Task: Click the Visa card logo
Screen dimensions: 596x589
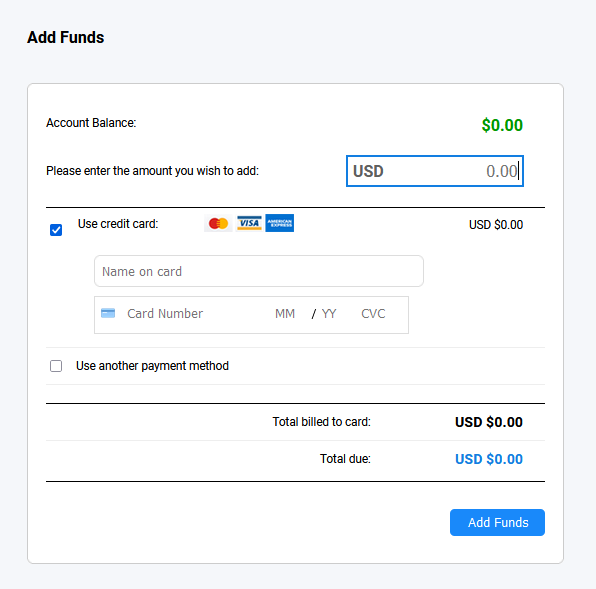Action: point(249,223)
